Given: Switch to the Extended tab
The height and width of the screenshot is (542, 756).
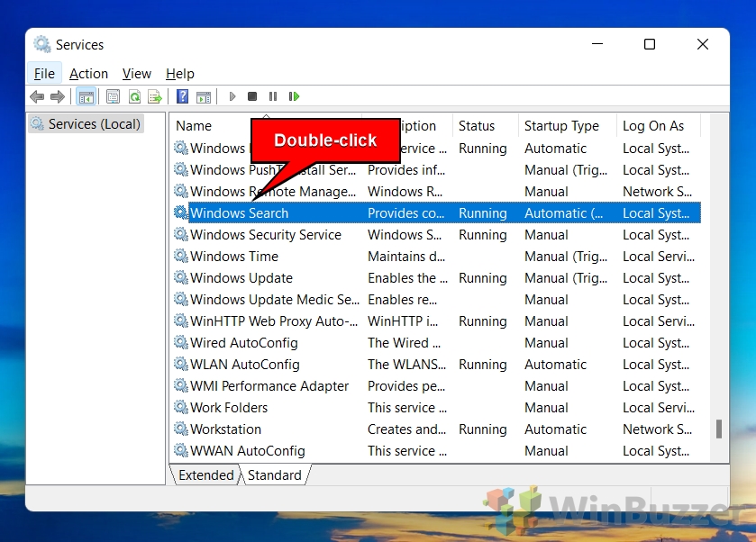Looking at the screenshot, I should coord(206,474).
